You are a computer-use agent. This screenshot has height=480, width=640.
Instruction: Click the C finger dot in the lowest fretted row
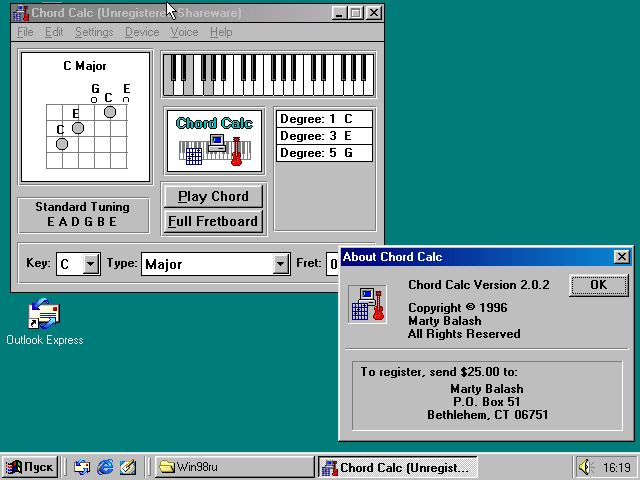coord(62,144)
